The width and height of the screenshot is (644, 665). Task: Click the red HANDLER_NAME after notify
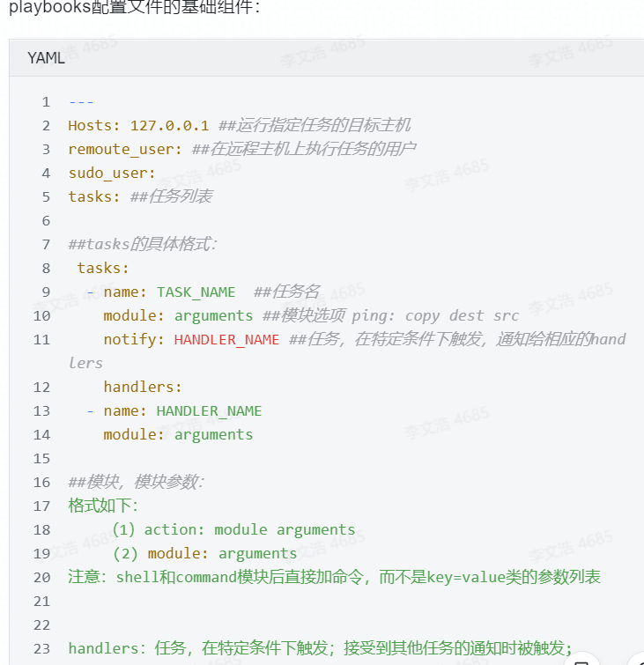226,339
